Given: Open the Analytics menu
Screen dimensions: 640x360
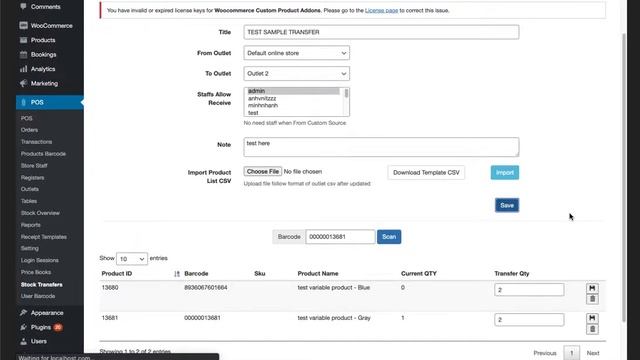Looking at the screenshot, I should (43, 69).
